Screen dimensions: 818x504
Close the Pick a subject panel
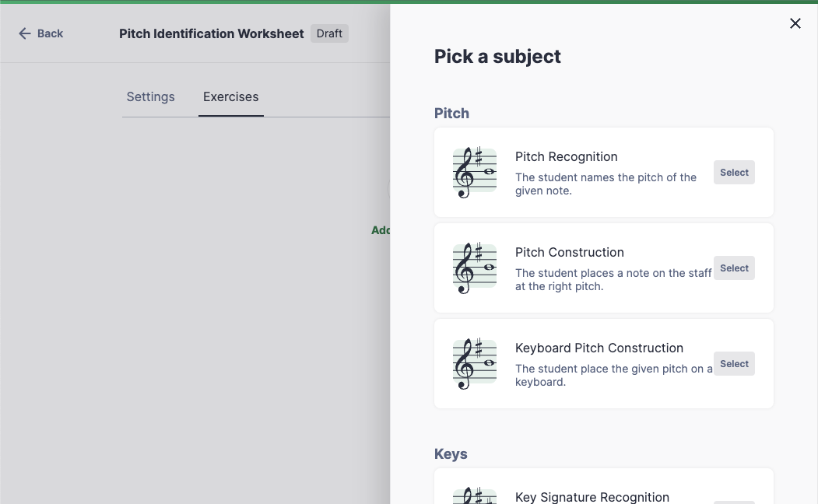pyautogui.click(x=795, y=23)
